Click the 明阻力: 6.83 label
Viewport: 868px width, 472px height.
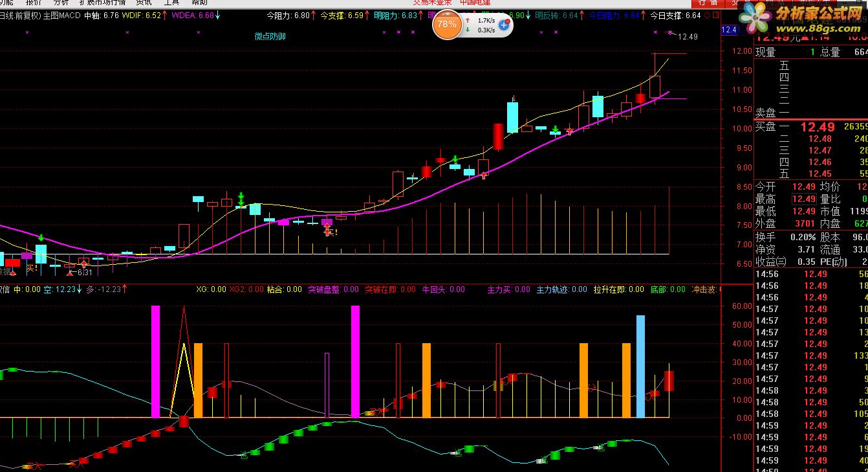pyautogui.click(x=396, y=16)
